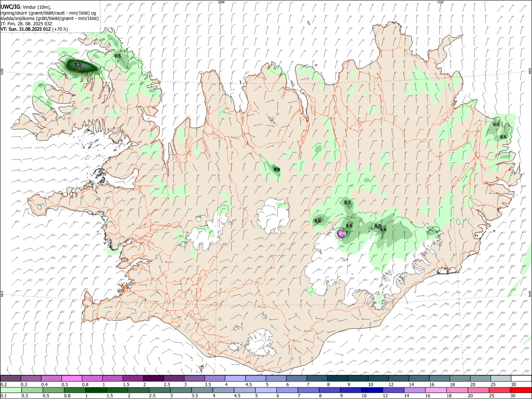Click the '15W' longitude label
The width and height of the screenshot is (532, 399).
pyautogui.click(x=440, y=2)
